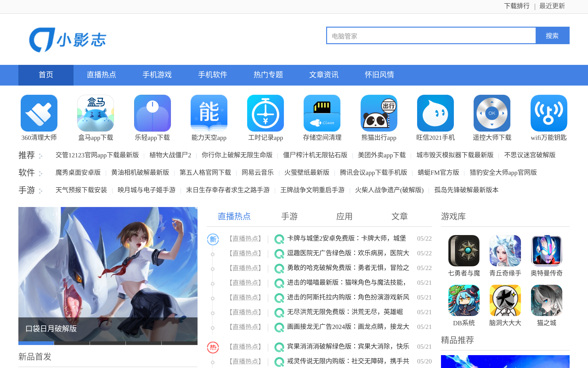Click the 热 badge beside the news list
Image resolution: width=588 pixels, height=368 pixels.
(x=213, y=347)
